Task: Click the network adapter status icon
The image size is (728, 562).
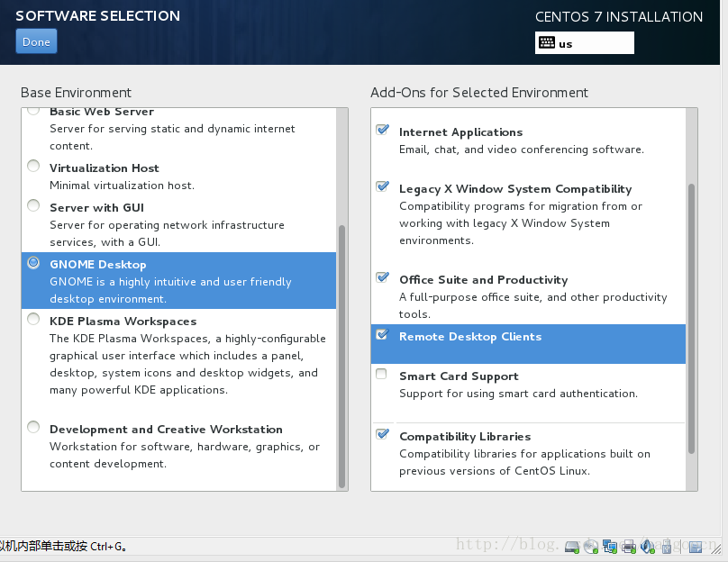Action: pos(610,546)
